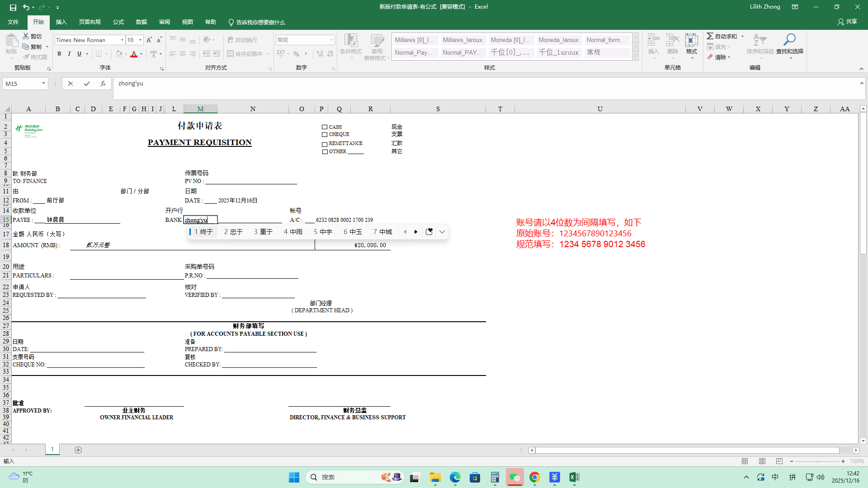This screenshot has height=488, width=868.
Task: Click the Italic formatting icon
Action: click(69, 54)
